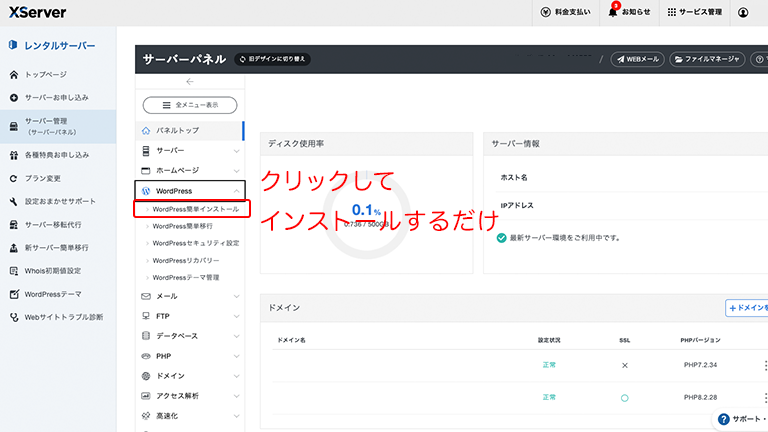Expand the 高速化 menu chevron
Image resolution: width=768 pixels, height=432 pixels.
click(x=237, y=416)
